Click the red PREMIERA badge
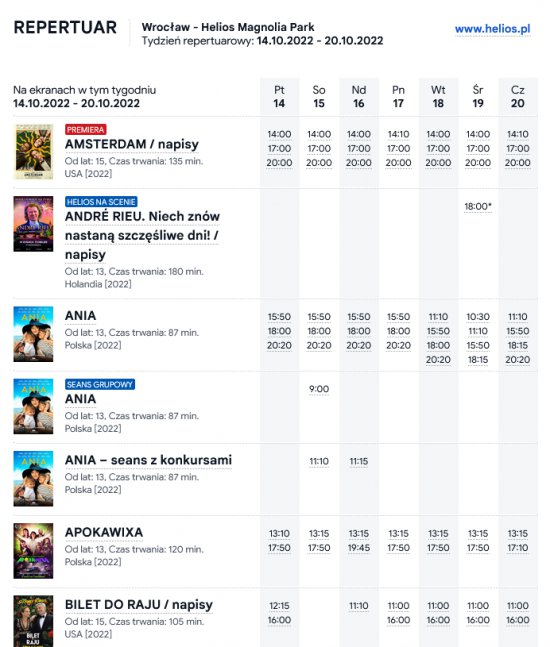This screenshot has height=647, width=550. (x=85, y=130)
